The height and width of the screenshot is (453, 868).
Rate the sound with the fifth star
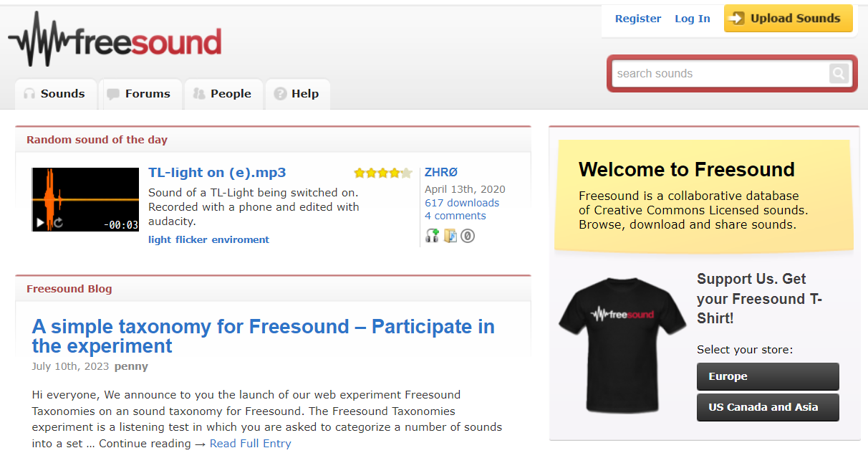(x=406, y=173)
